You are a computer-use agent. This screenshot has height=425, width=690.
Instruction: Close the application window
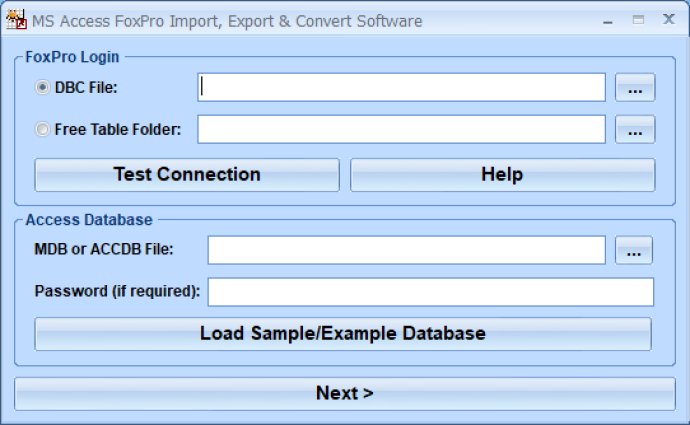pyautogui.click(x=669, y=19)
